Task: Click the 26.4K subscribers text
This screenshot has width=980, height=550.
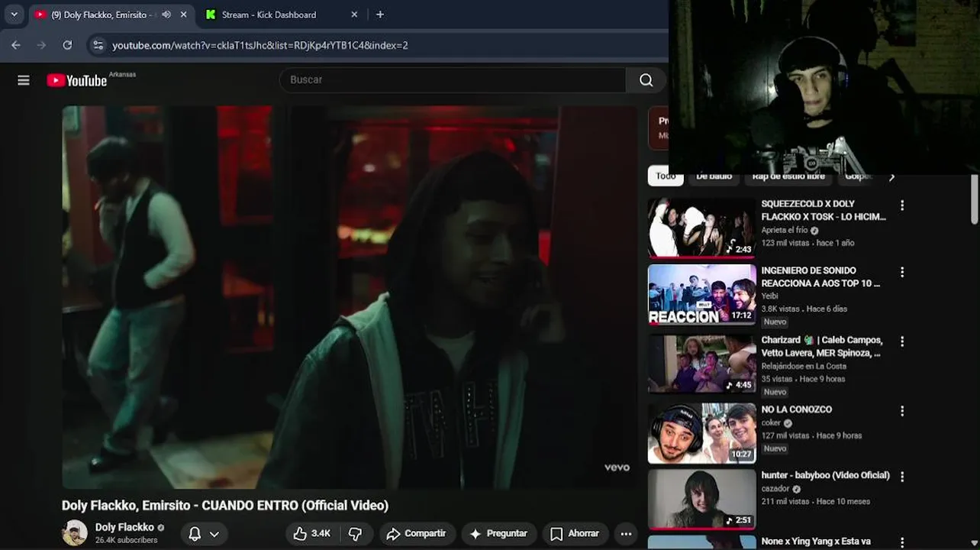Action: tap(126, 540)
